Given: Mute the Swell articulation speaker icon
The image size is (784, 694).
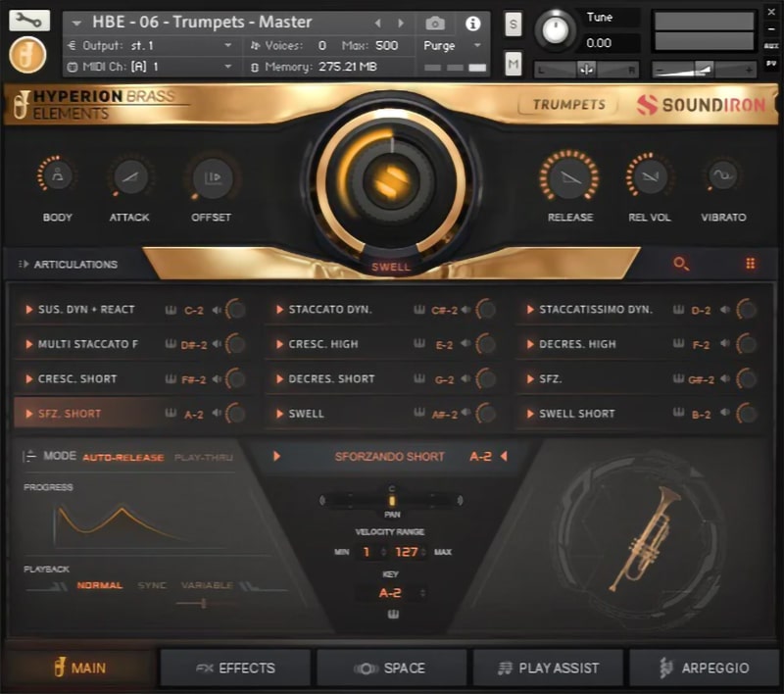Looking at the screenshot, I should [x=466, y=413].
